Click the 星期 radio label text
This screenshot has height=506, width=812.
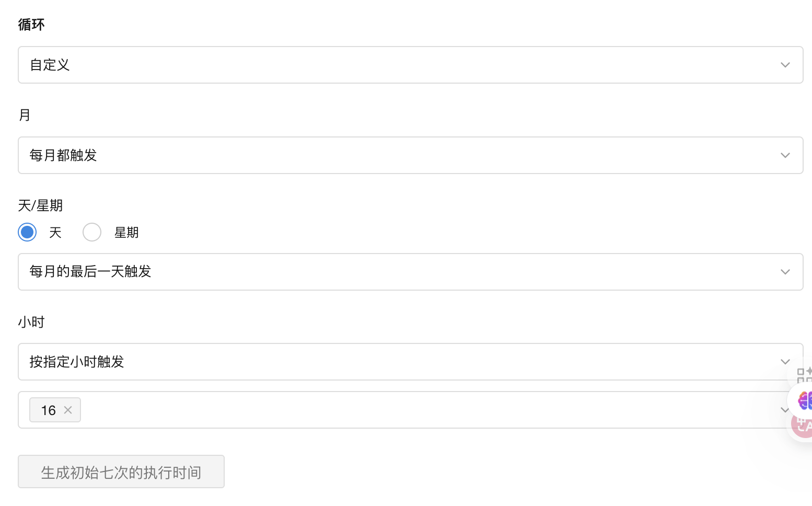(x=126, y=233)
